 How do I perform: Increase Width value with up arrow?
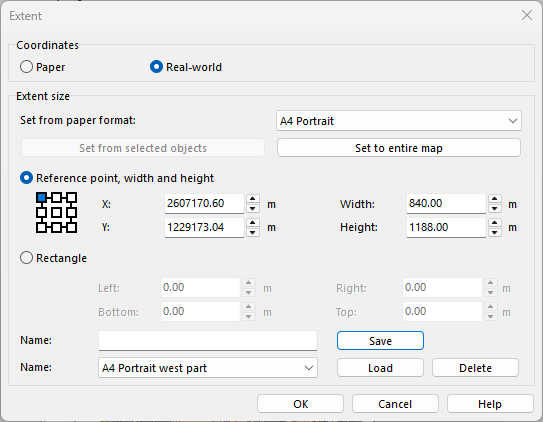click(495, 199)
